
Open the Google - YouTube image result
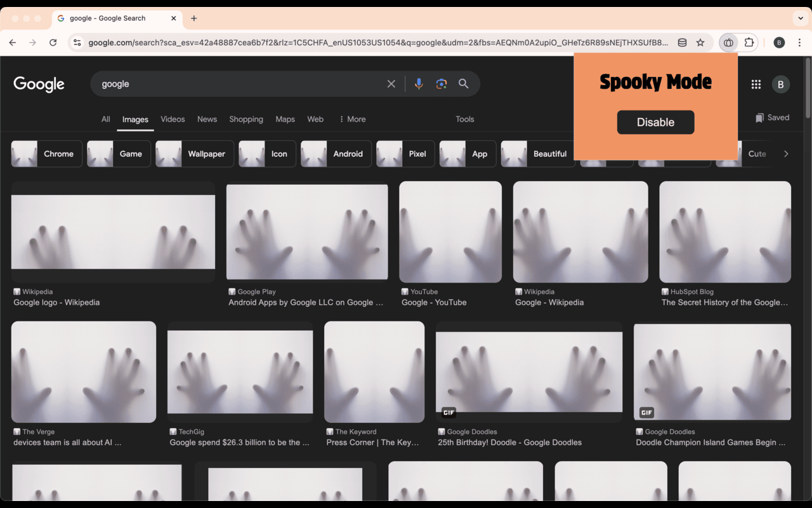(x=450, y=232)
